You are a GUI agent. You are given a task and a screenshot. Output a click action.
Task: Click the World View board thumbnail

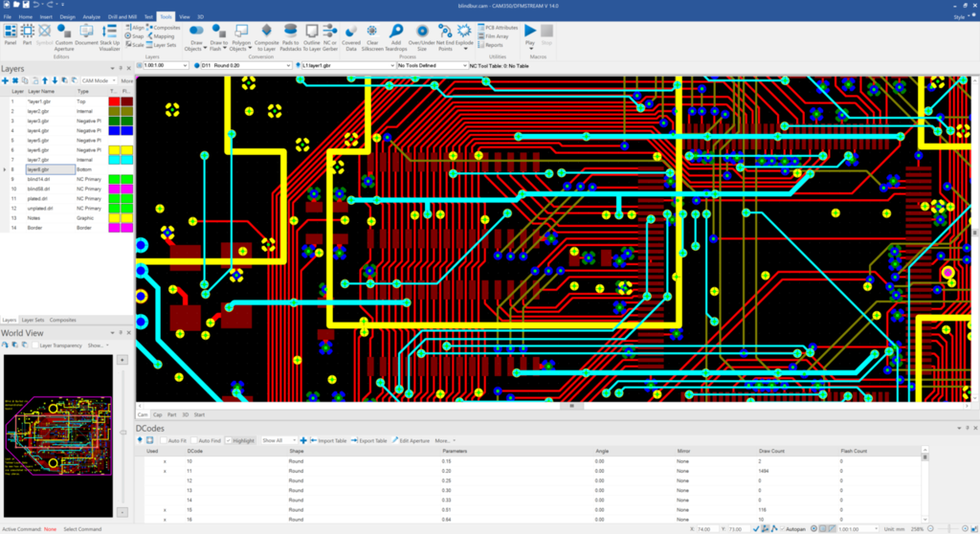pos(58,435)
